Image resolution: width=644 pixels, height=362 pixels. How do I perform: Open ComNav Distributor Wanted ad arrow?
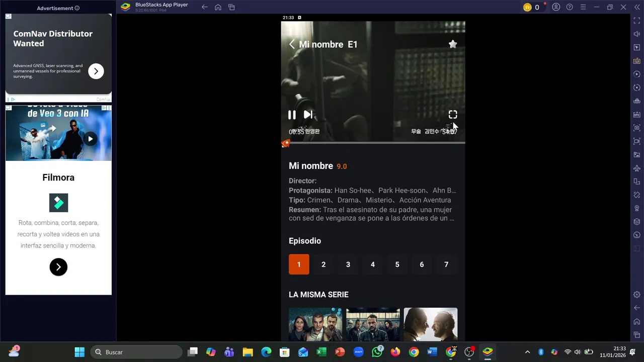(96, 71)
